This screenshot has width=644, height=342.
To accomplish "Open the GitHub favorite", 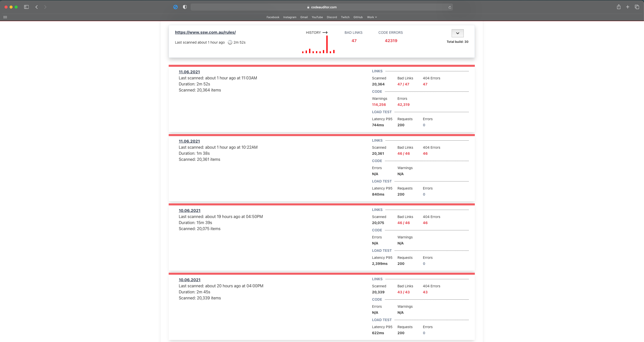I will (x=358, y=17).
